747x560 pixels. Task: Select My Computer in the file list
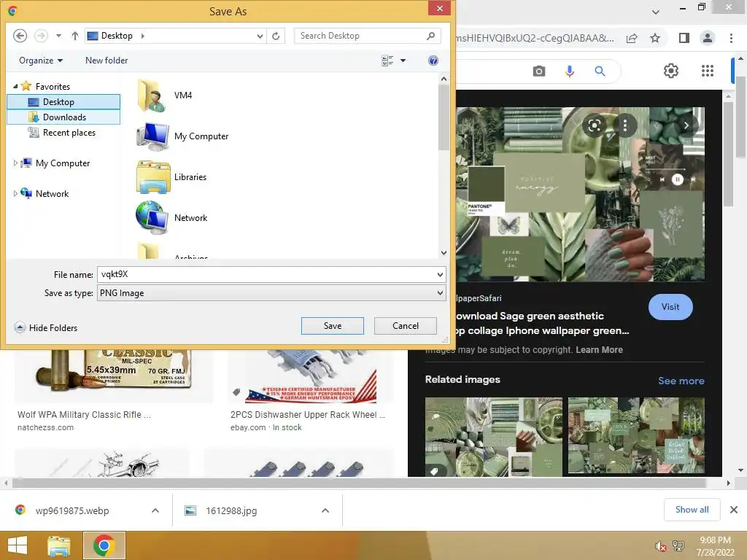pos(183,136)
